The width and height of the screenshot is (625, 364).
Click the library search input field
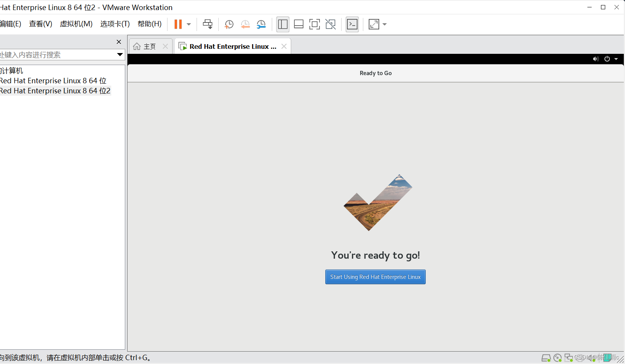click(57, 55)
